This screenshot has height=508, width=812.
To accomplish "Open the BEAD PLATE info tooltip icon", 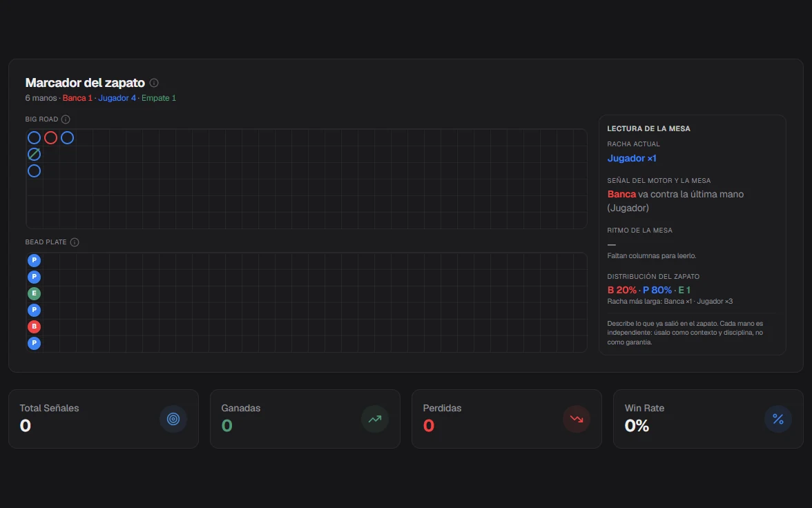I will click(75, 242).
